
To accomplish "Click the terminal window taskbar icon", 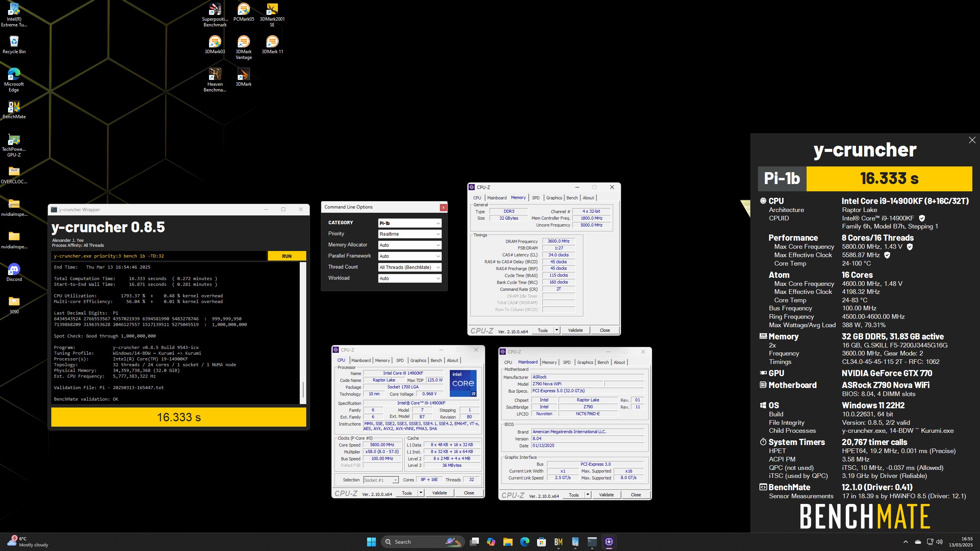I will click(592, 541).
